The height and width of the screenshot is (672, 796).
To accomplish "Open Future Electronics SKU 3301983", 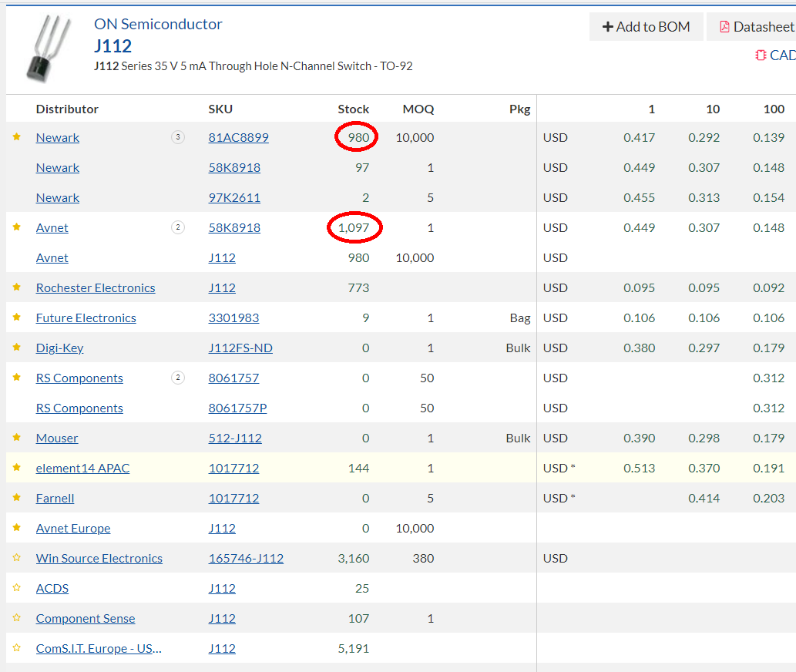I will pos(233,318).
